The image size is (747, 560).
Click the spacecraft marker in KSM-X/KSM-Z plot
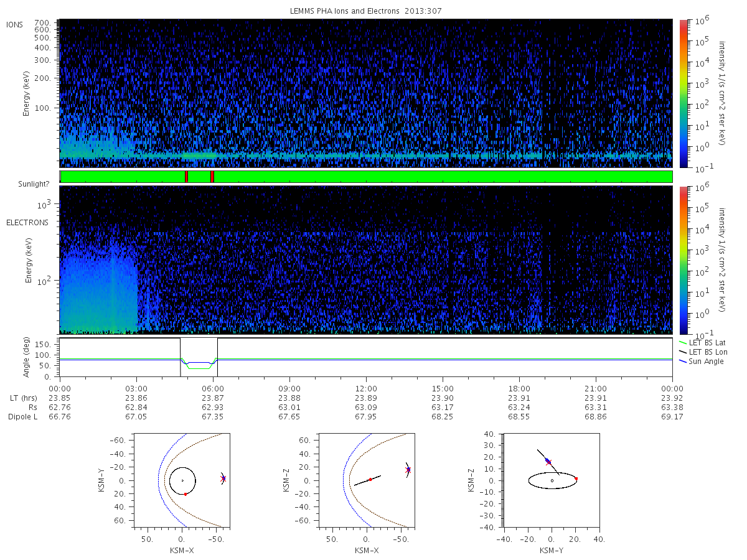click(x=408, y=470)
